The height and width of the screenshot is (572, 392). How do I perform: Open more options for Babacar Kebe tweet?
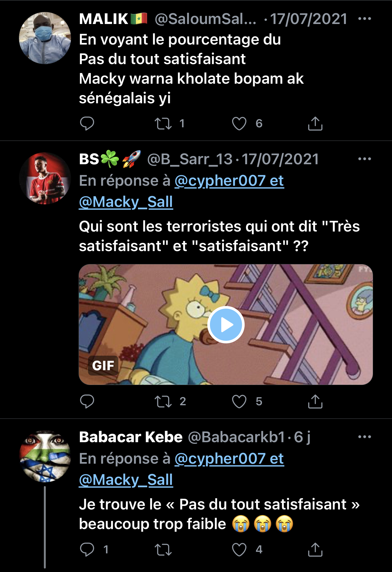[365, 437]
